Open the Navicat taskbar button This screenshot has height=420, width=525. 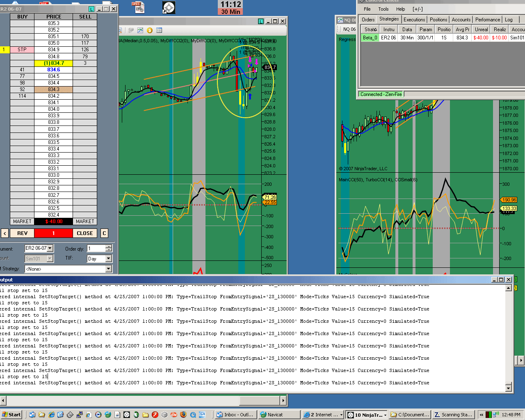[x=279, y=415]
